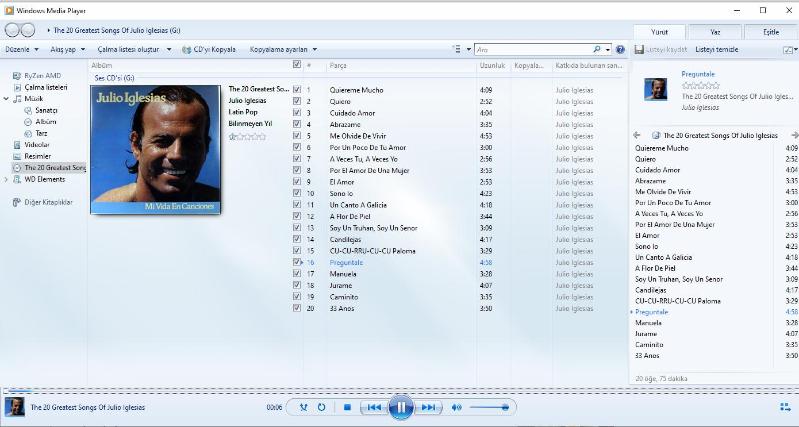Viewport: 799px width, 427px height.
Task: Toggle shuffle mode
Action: coord(304,407)
